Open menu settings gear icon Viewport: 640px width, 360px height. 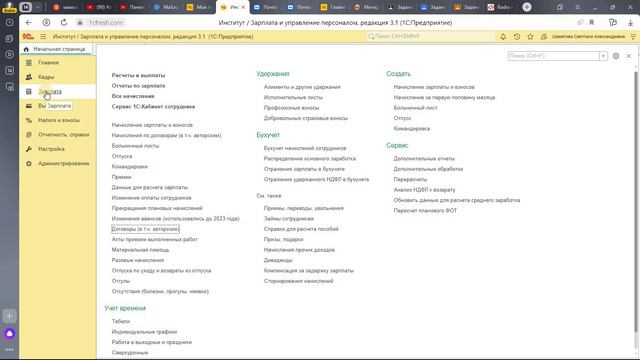click(x=616, y=56)
